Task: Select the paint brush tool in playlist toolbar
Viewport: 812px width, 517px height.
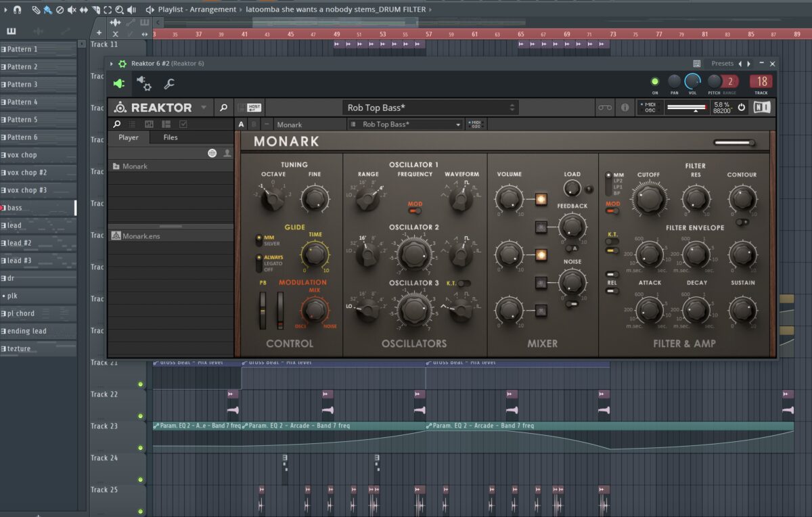Action: [47, 9]
